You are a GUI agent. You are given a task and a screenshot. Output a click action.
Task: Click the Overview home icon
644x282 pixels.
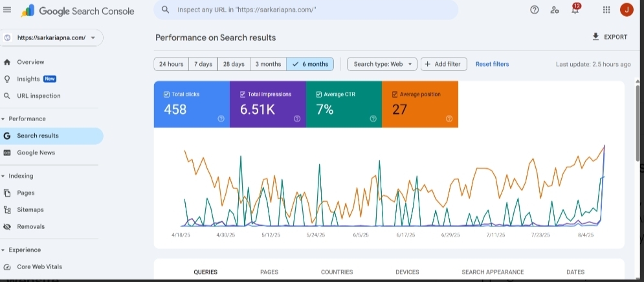click(x=6, y=62)
